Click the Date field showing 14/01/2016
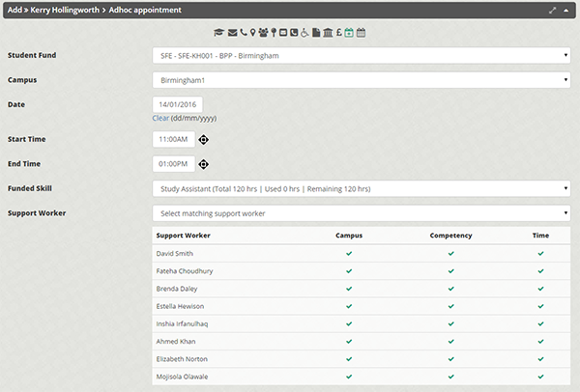Image resolution: width=580 pixels, height=392 pixels. click(177, 104)
